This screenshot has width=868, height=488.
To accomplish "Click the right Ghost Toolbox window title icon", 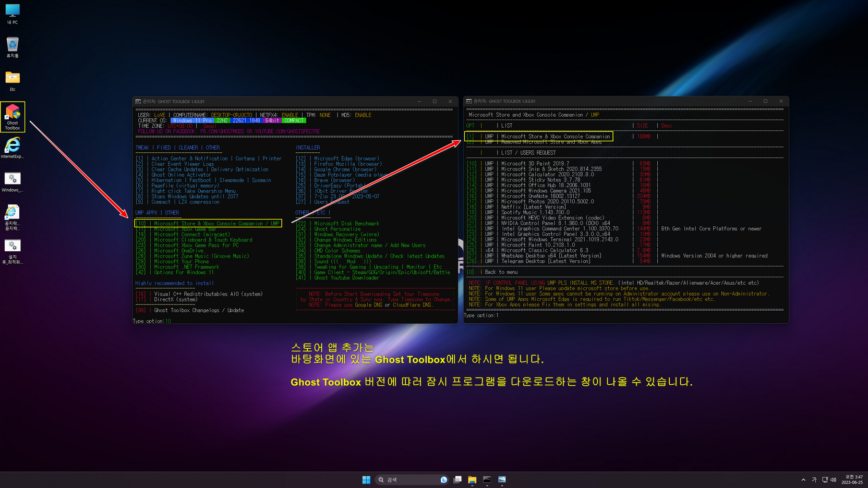I will click(x=469, y=101).
